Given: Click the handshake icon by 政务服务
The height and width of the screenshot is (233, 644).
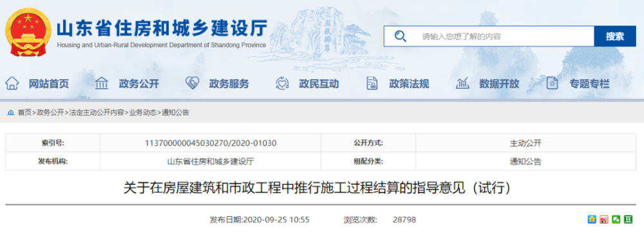Looking at the screenshot, I should [x=192, y=83].
